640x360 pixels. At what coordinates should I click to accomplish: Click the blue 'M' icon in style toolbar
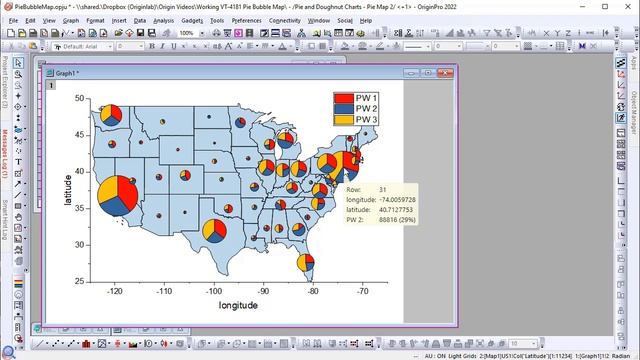tap(582, 47)
